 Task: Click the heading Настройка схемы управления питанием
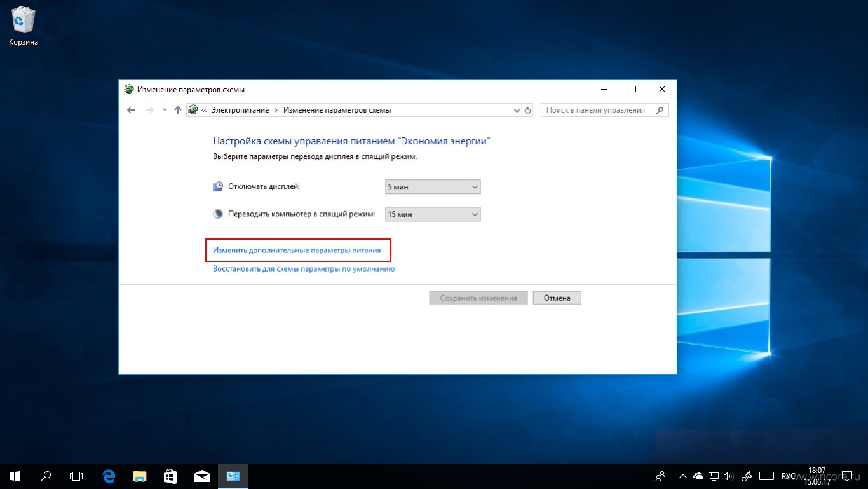point(352,141)
